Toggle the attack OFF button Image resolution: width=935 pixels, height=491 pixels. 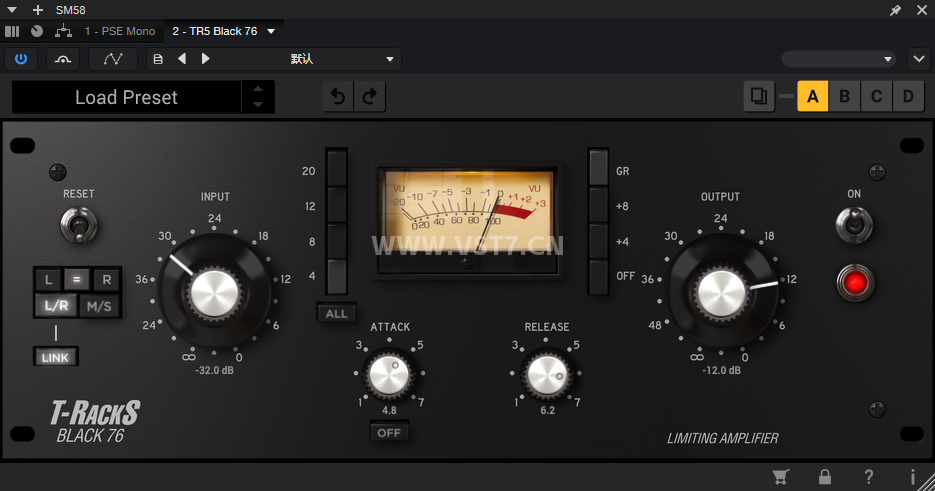point(389,433)
